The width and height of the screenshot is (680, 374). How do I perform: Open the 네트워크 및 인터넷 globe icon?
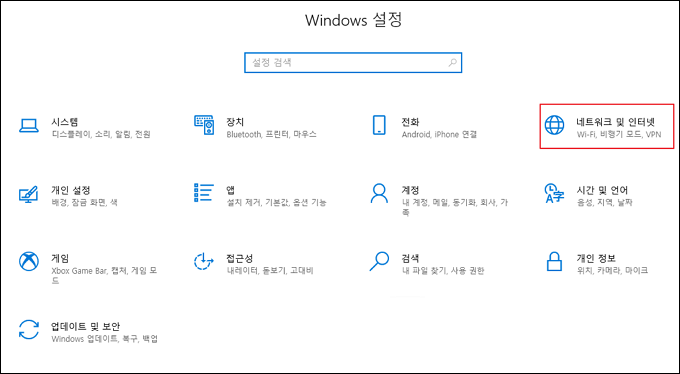point(554,125)
